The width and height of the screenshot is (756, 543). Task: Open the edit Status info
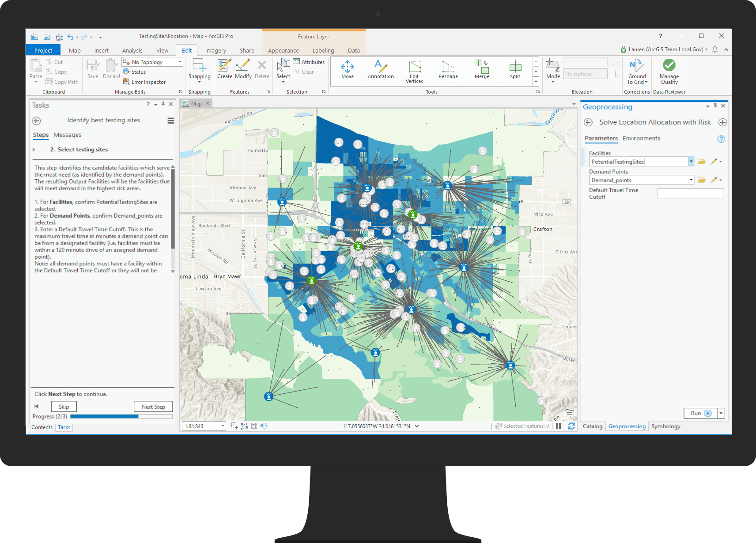click(x=134, y=72)
